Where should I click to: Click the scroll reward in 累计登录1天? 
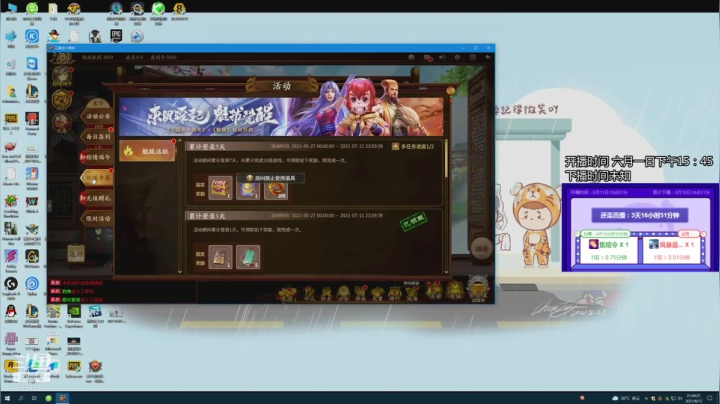click(x=220, y=257)
